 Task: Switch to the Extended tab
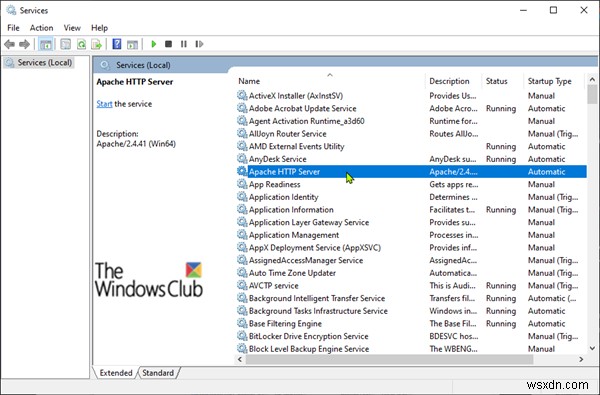116,372
